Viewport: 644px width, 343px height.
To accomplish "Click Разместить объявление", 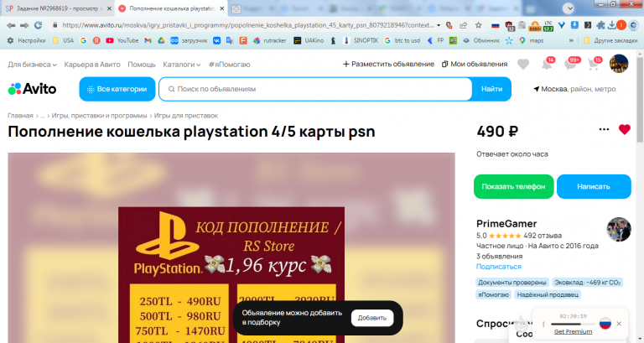I will point(388,64).
